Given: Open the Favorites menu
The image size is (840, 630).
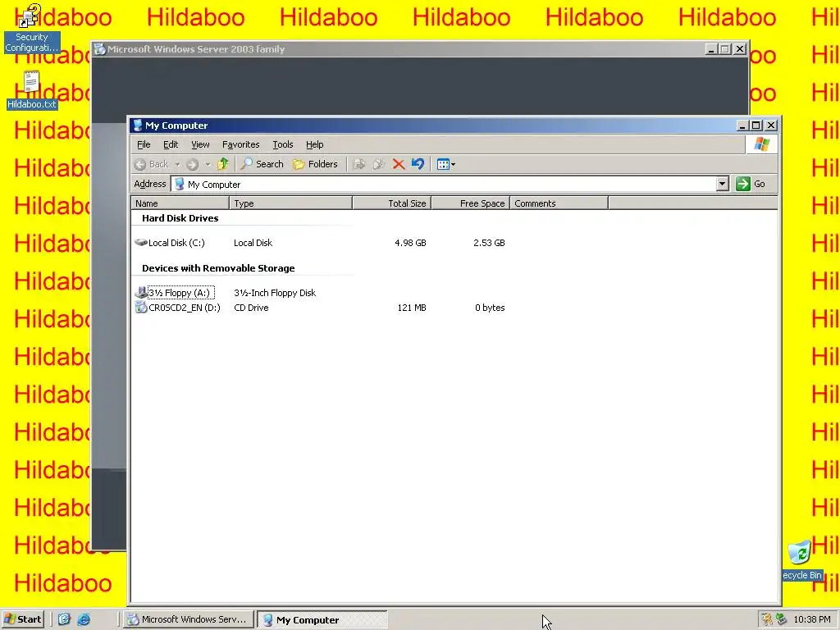Looking at the screenshot, I should point(240,144).
